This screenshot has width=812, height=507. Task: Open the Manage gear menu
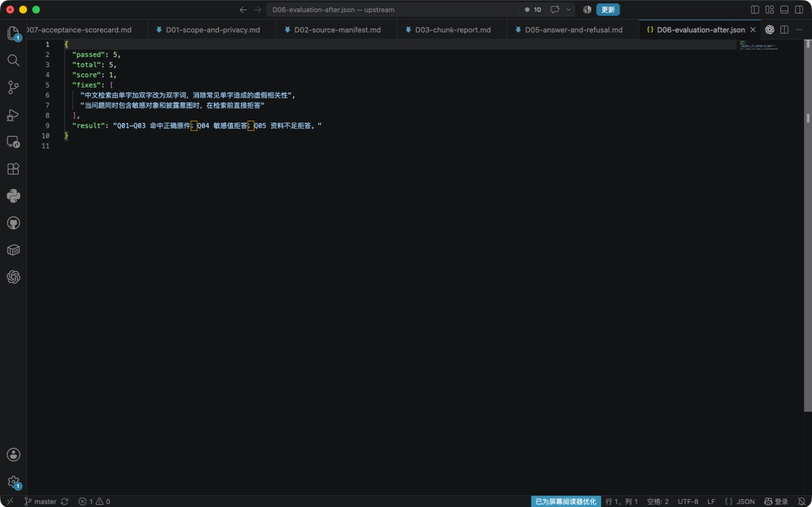[x=13, y=482]
